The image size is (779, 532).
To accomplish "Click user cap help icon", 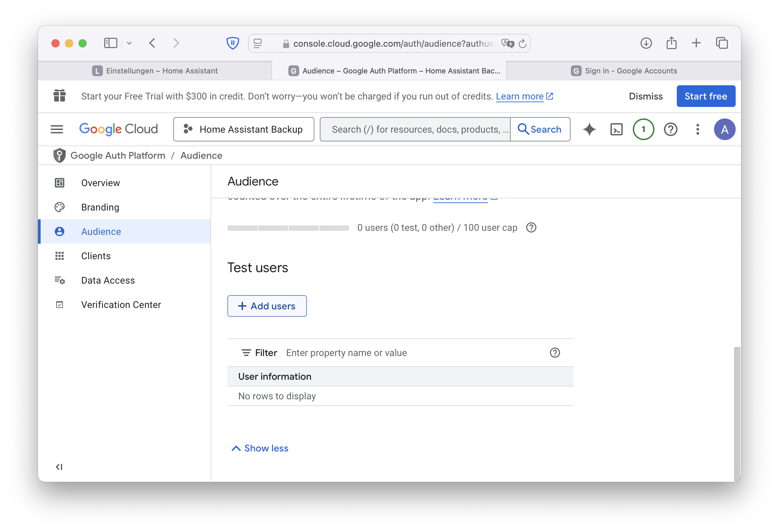I will coord(531,228).
